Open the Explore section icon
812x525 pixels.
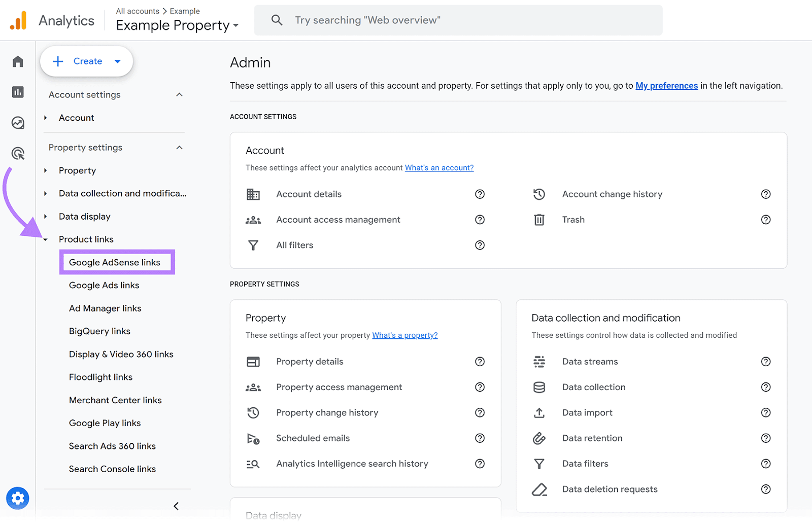(x=18, y=122)
